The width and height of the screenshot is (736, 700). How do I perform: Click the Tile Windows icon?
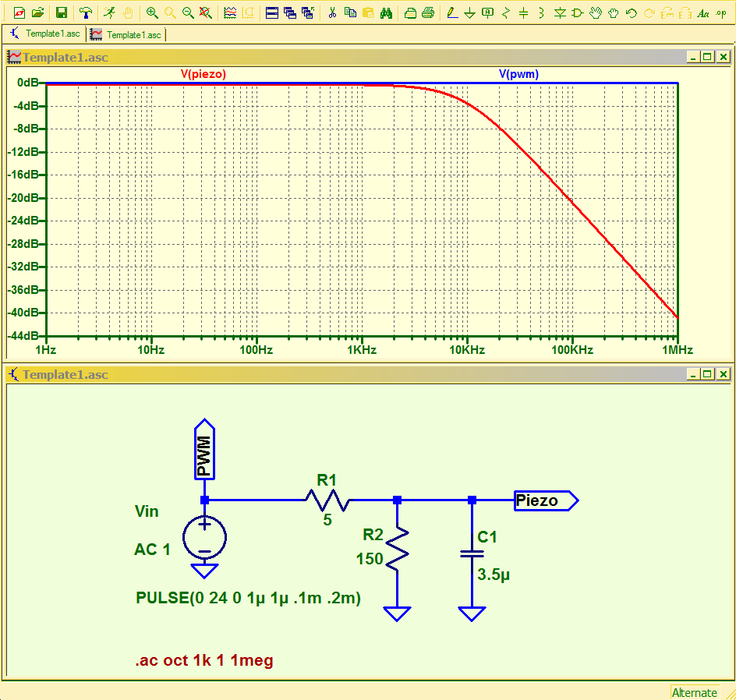(272, 13)
